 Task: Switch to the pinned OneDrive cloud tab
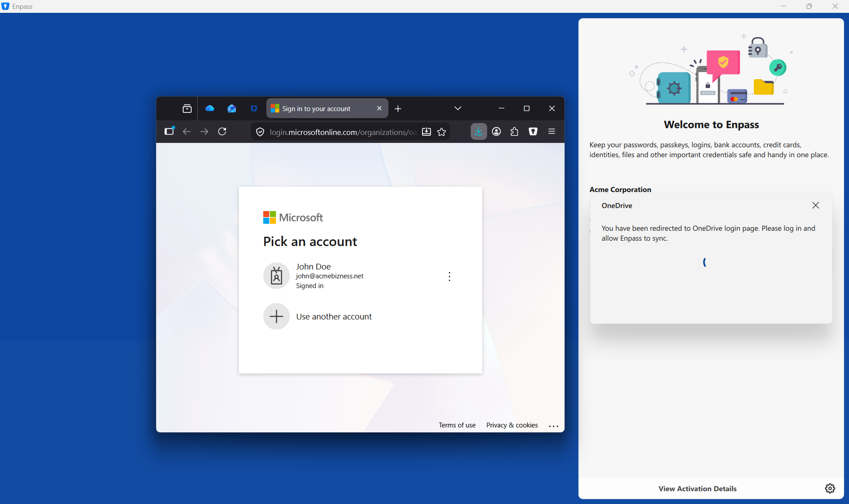click(x=210, y=108)
